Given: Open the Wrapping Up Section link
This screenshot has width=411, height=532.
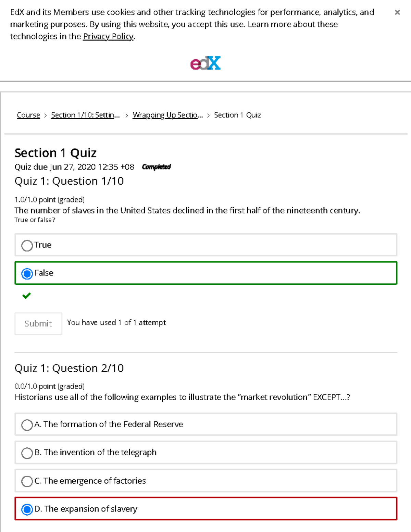Looking at the screenshot, I should (167, 115).
